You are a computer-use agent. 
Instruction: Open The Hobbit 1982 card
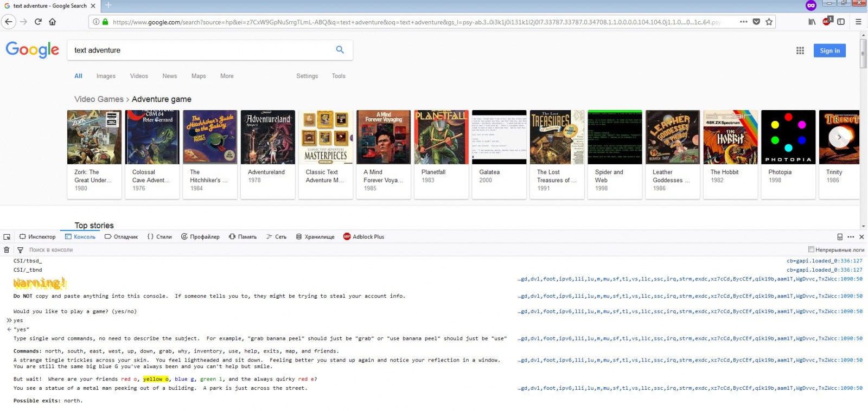[730, 155]
